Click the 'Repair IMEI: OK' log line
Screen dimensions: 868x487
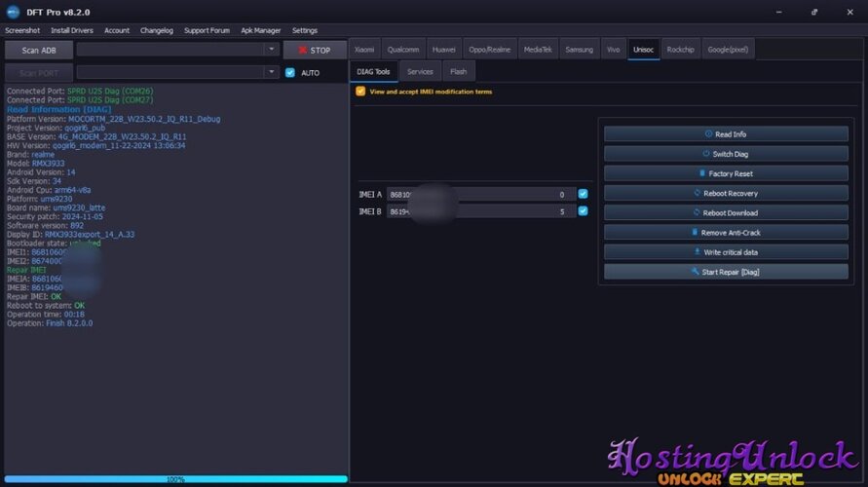[x=34, y=297]
